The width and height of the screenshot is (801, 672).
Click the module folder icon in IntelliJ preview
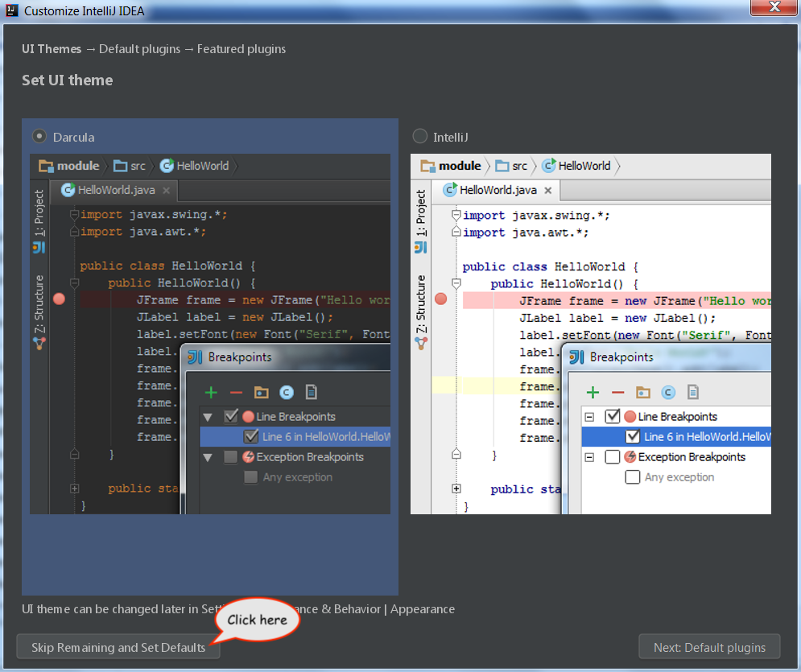[x=427, y=166]
